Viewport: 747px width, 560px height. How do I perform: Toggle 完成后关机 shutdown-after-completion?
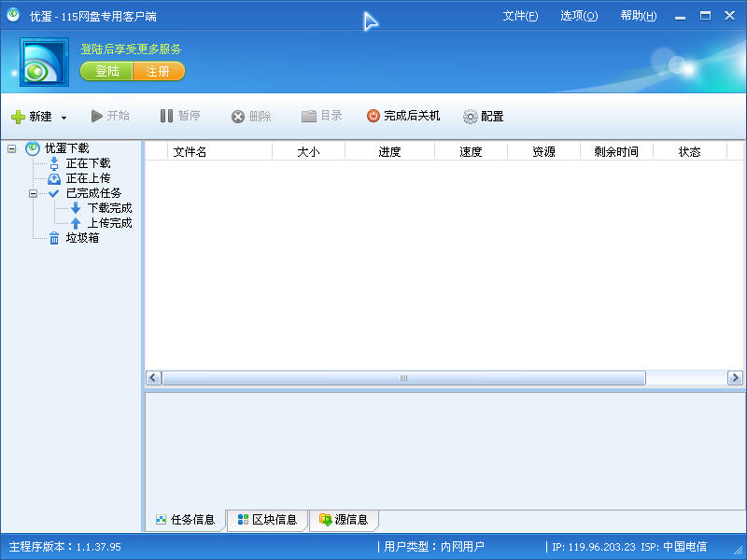click(x=403, y=116)
